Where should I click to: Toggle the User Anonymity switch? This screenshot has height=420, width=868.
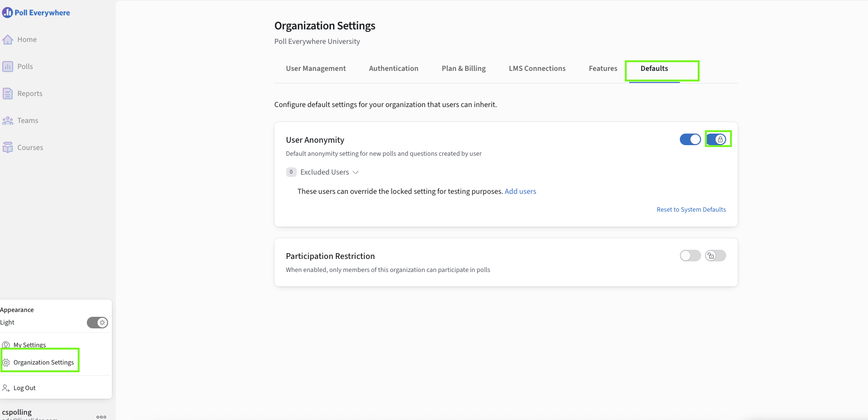pos(690,139)
